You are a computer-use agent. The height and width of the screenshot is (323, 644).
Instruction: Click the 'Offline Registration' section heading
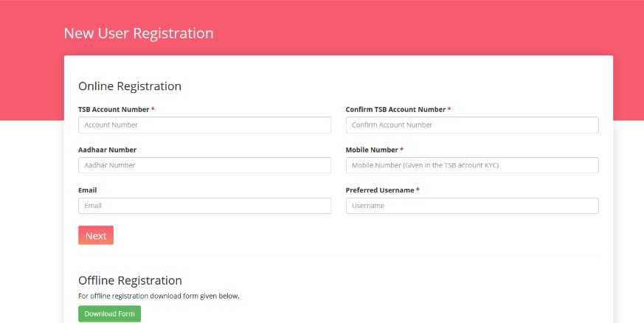(x=130, y=280)
